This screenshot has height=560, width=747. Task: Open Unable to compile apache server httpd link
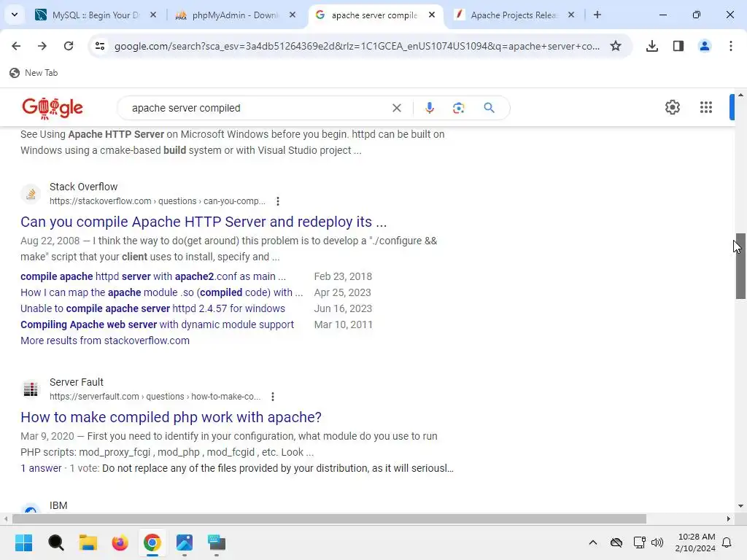point(152,308)
